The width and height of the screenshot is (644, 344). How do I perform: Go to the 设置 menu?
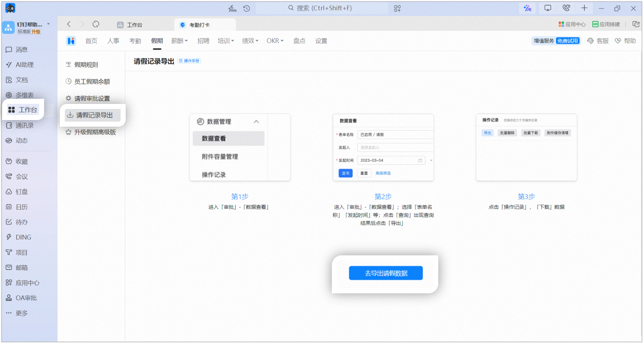[321, 41]
